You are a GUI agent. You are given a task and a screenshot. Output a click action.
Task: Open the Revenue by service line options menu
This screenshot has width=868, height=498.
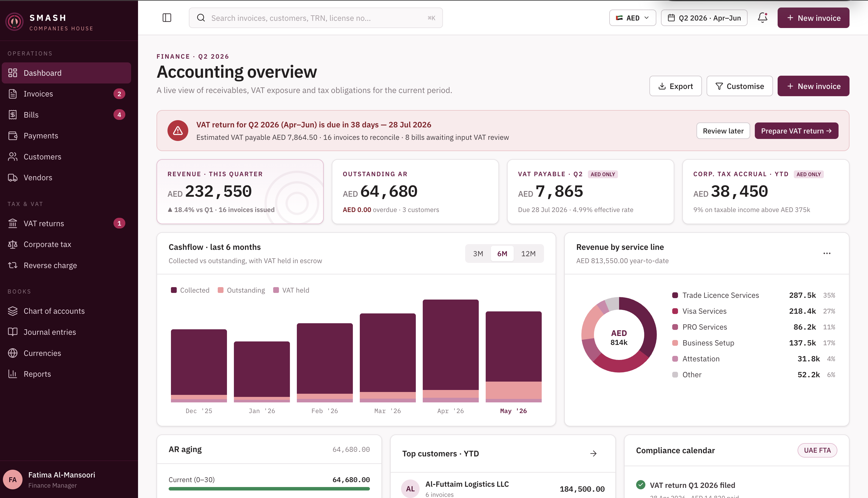tap(827, 253)
